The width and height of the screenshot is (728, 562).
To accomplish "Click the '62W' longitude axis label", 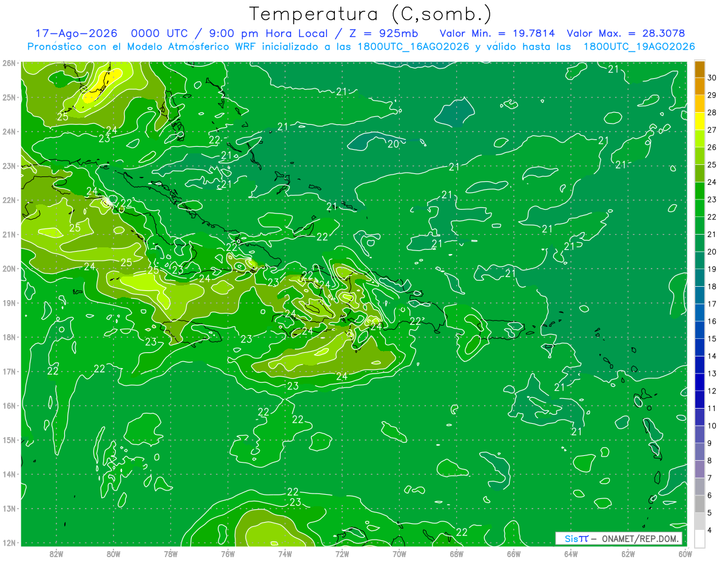I will coord(628,554).
